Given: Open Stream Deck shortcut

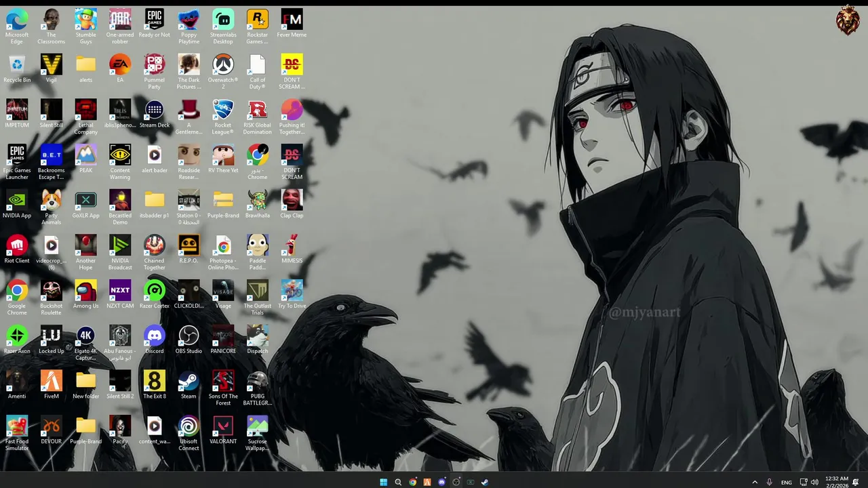Looking at the screenshot, I should pyautogui.click(x=155, y=114).
